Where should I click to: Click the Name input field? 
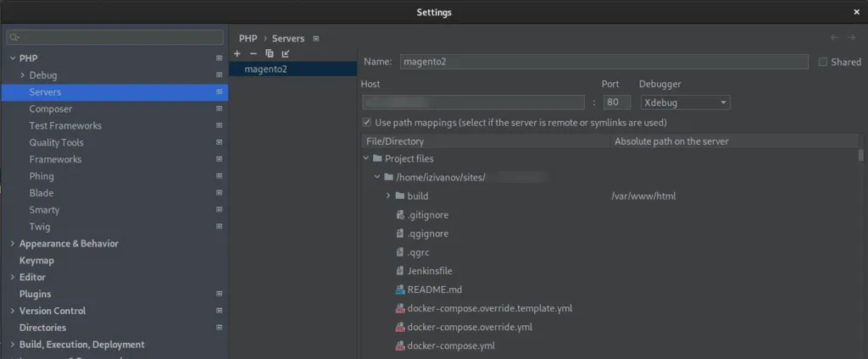point(604,62)
